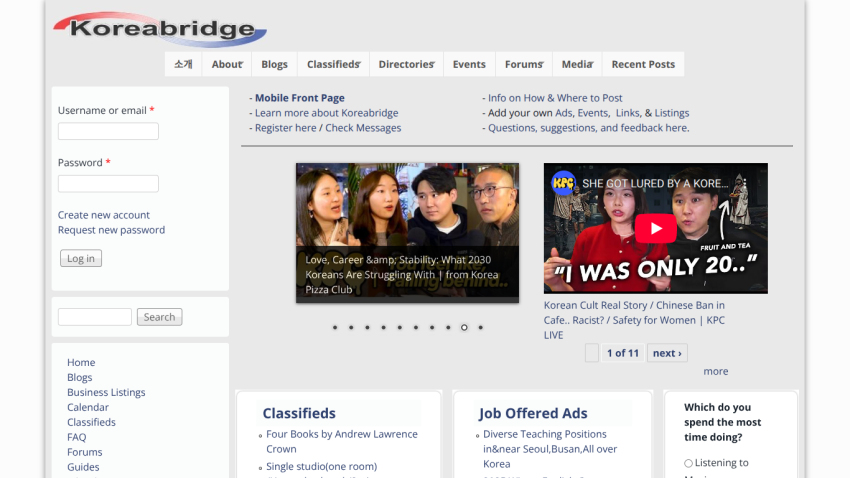Open Four Books by Andrew Lawrence Crown
This screenshot has width=850, height=478.
point(342,441)
